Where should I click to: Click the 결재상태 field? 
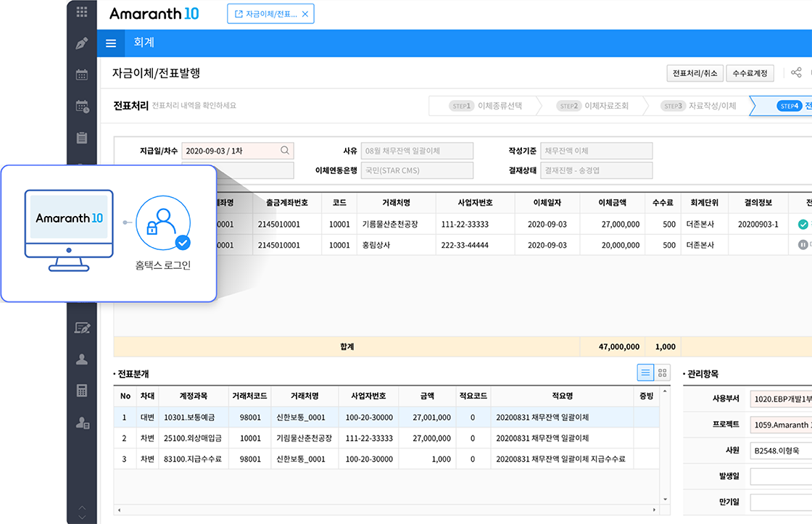coord(597,170)
